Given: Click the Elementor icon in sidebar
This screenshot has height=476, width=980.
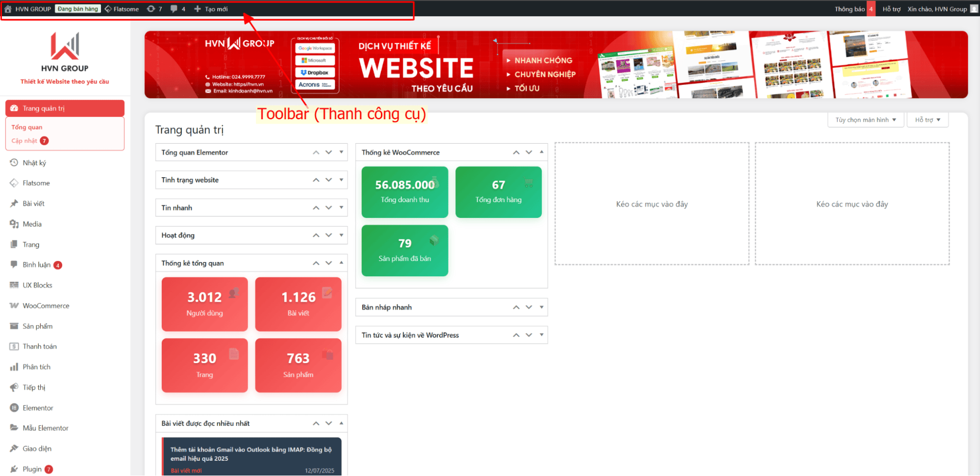Looking at the screenshot, I should (14, 408).
